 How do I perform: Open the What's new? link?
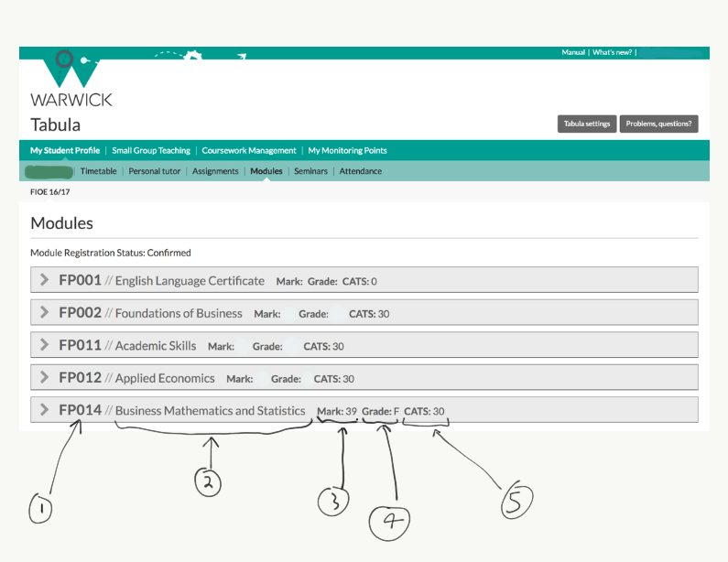pyautogui.click(x=612, y=53)
